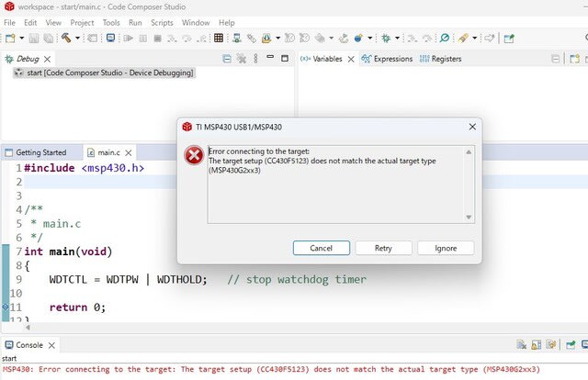Click the connect target toolbar icon

click(237, 38)
